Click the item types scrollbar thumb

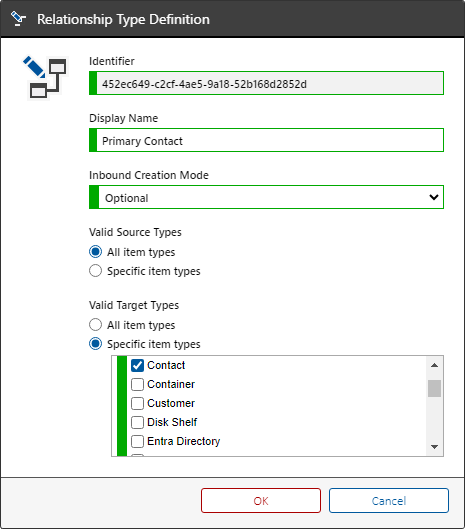(435, 388)
